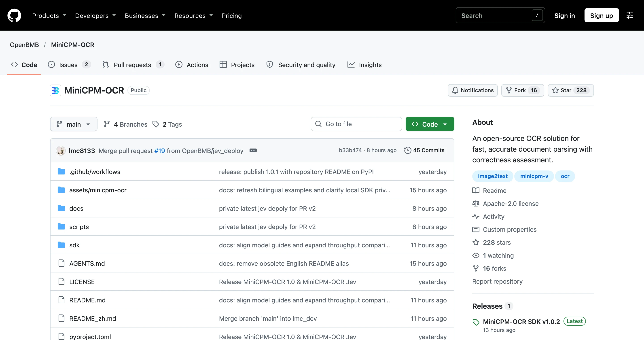Screen dimensions: 644x340
Task: Click the docs folder icon
Action: click(61, 208)
